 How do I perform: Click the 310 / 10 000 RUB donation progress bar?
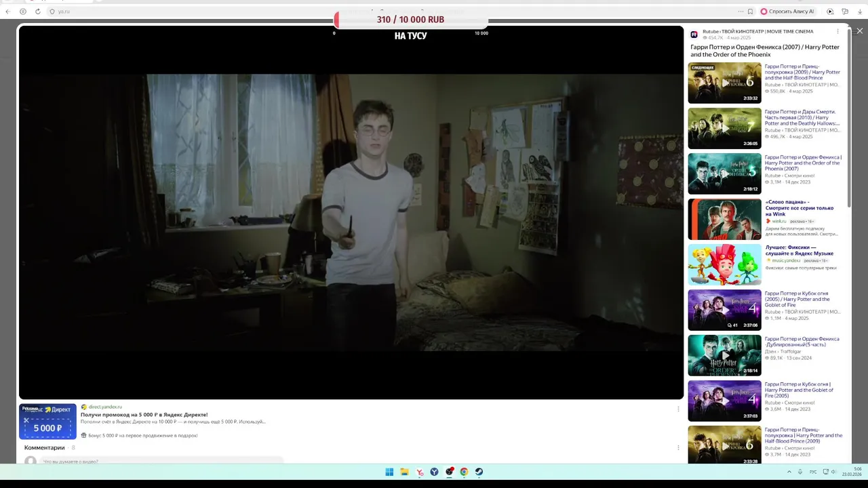pos(410,20)
